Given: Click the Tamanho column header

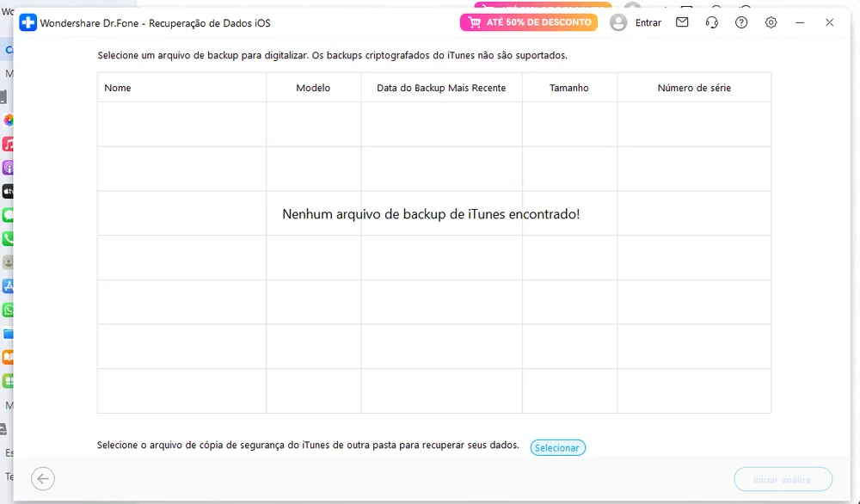Looking at the screenshot, I should coord(569,88).
